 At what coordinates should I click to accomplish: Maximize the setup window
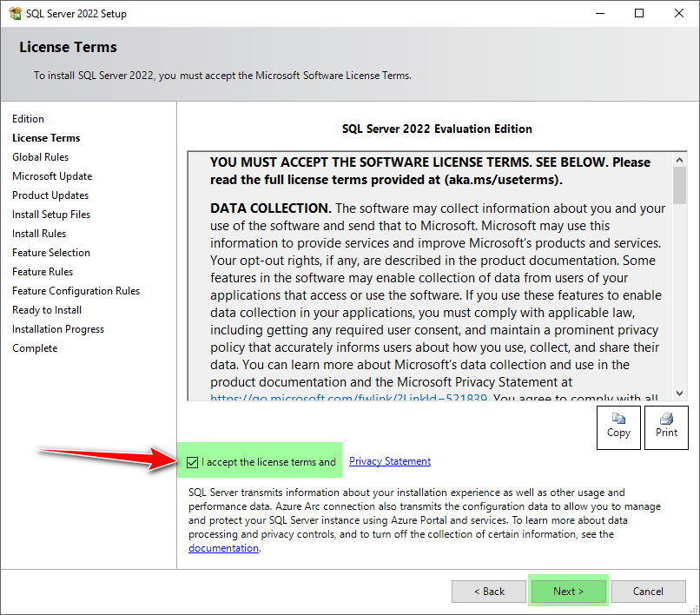tap(639, 13)
